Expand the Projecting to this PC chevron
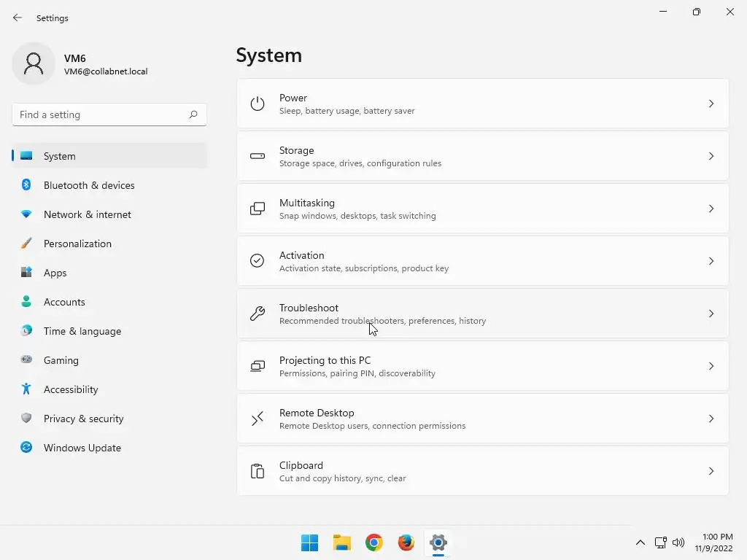 tap(711, 366)
